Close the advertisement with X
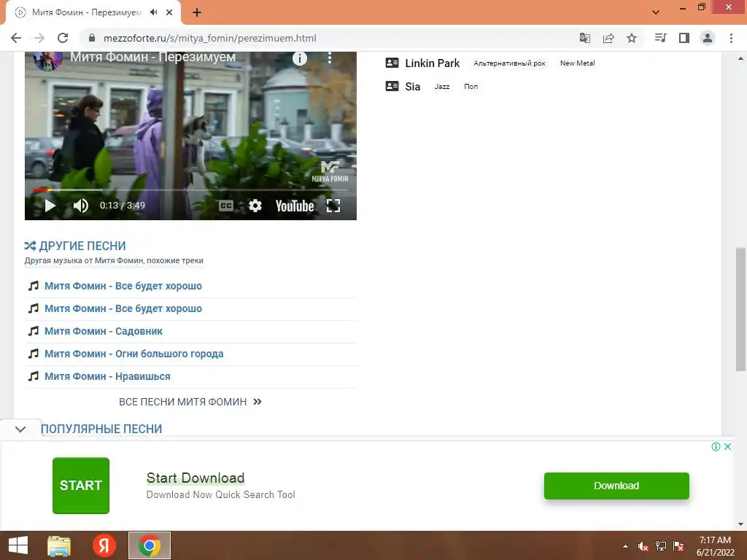Image resolution: width=747 pixels, height=560 pixels. [x=727, y=447]
